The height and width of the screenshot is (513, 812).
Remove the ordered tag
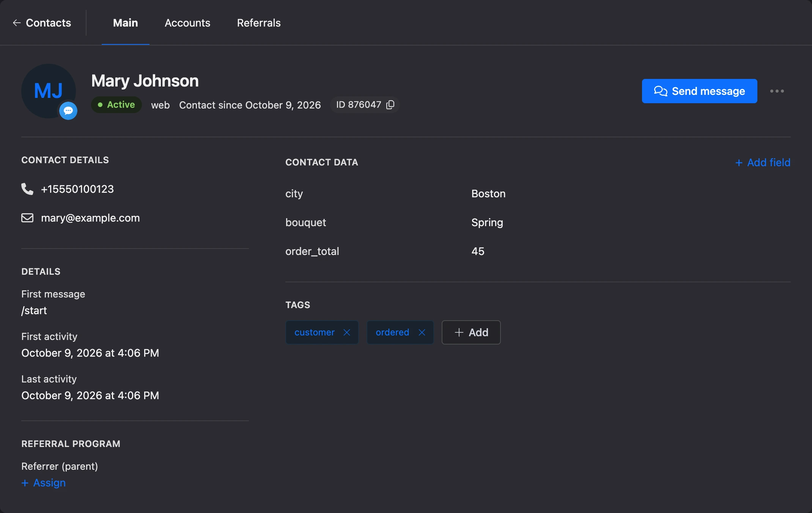(x=422, y=332)
